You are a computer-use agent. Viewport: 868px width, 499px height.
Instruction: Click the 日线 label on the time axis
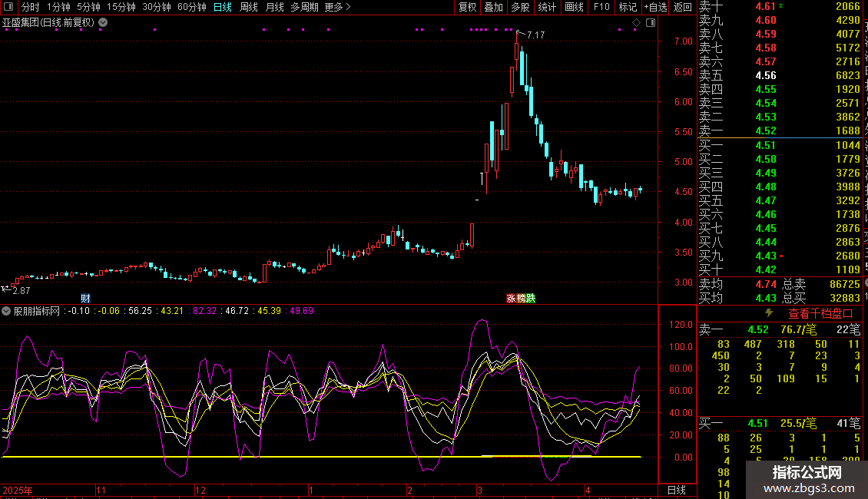click(x=676, y=490)
